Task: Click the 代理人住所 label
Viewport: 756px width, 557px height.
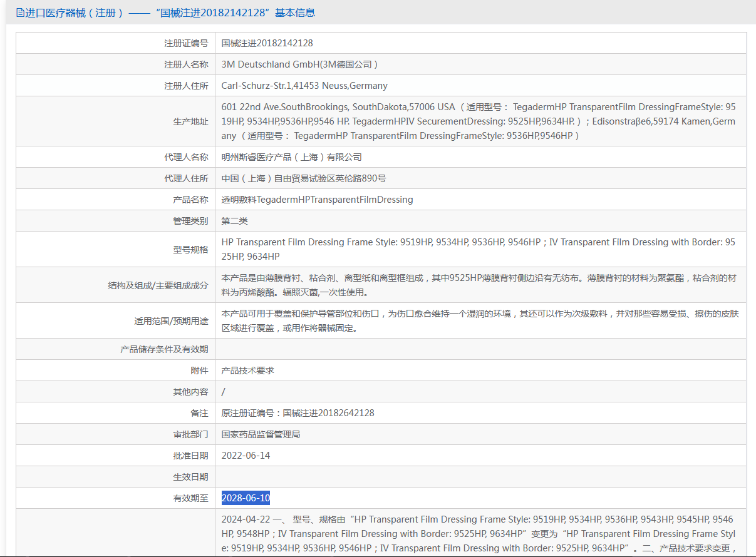Action: pos(186,178)
